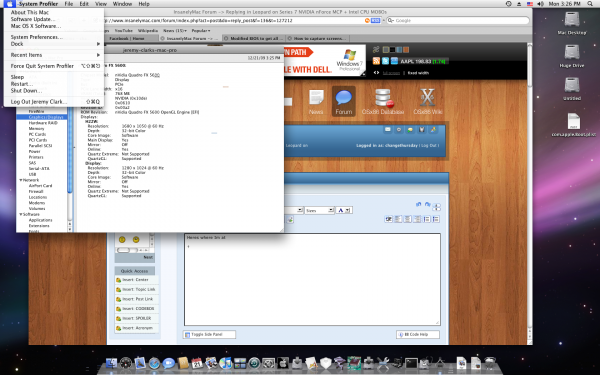Click Insert: SPOILER quick access
Screen dimensions: 600x375
pyautogui.click(x=135, y=318)
